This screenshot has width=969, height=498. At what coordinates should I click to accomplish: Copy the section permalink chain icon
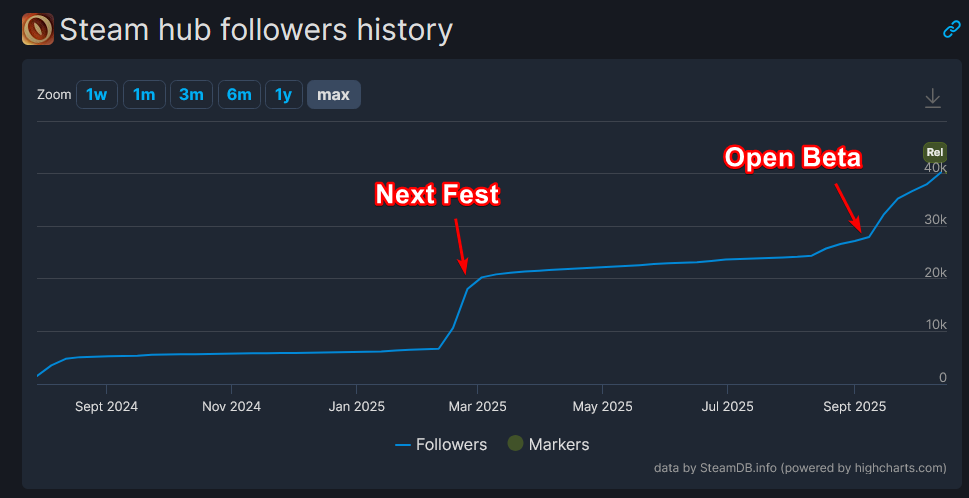point(951,30)
